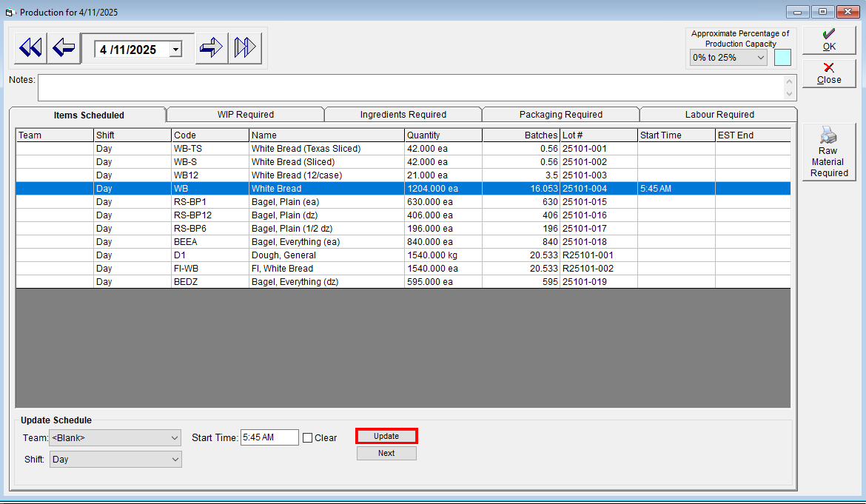This screenshot has height=504, width=866.
Task: Click the Next button
Action: (x=386, y=453)
